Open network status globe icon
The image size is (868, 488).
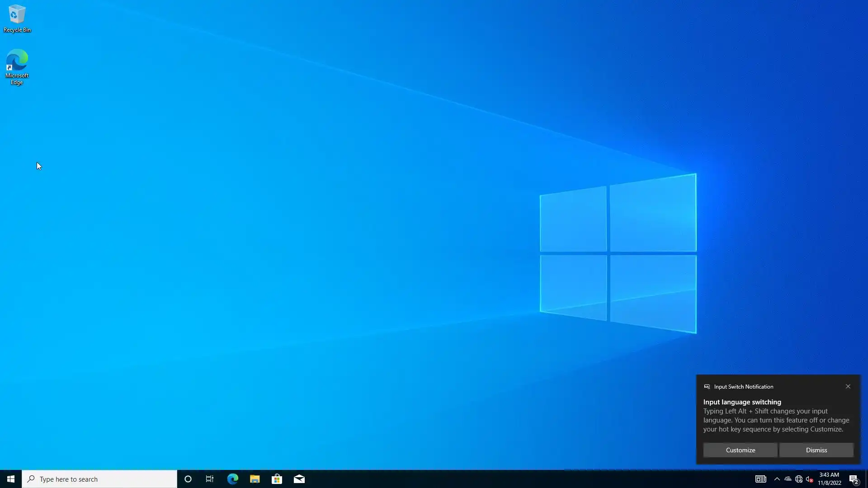[799, 479]
